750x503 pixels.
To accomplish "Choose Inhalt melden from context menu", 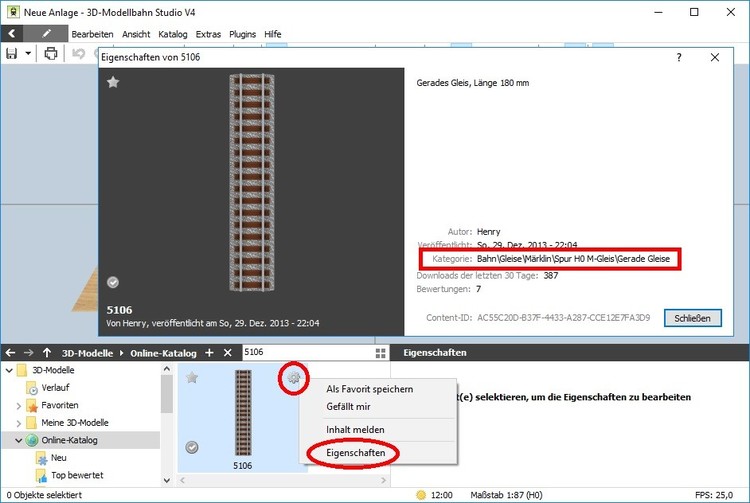I will coord(355,430).
